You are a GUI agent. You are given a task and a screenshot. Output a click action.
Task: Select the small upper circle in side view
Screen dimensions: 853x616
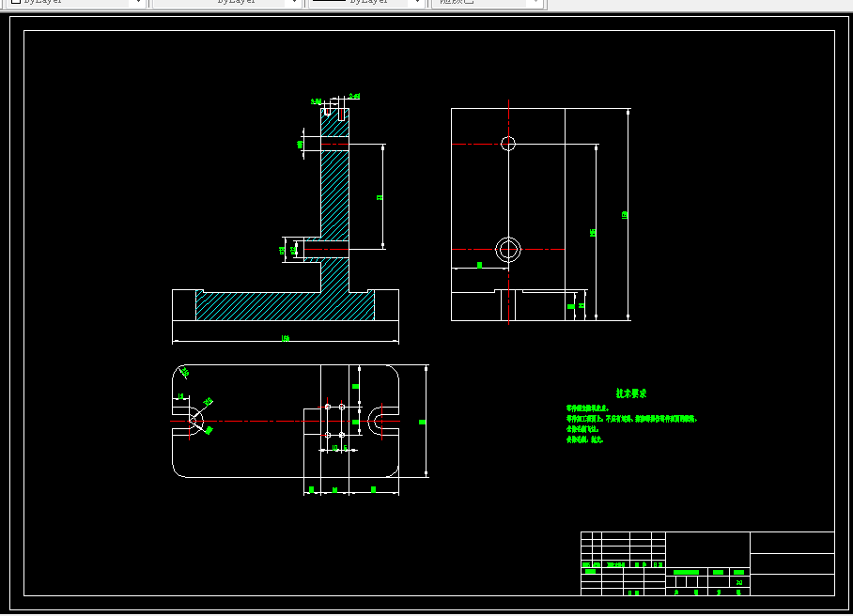point(508,144)
